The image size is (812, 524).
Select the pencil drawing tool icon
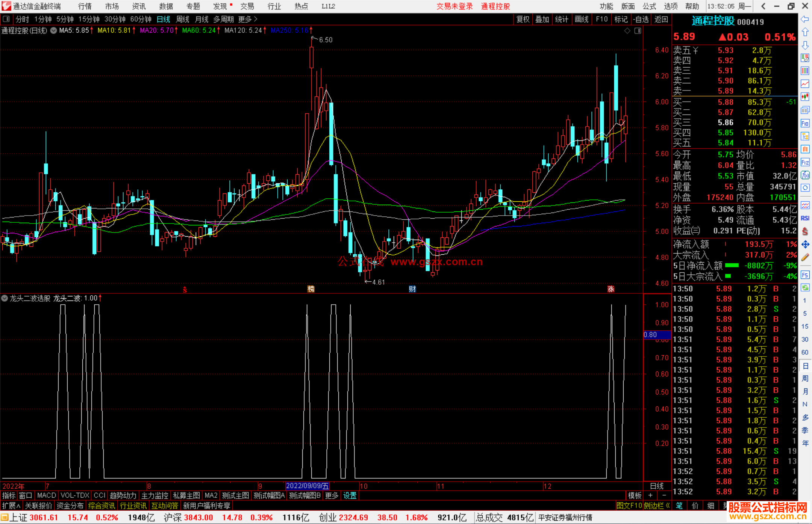click(805, 258)
